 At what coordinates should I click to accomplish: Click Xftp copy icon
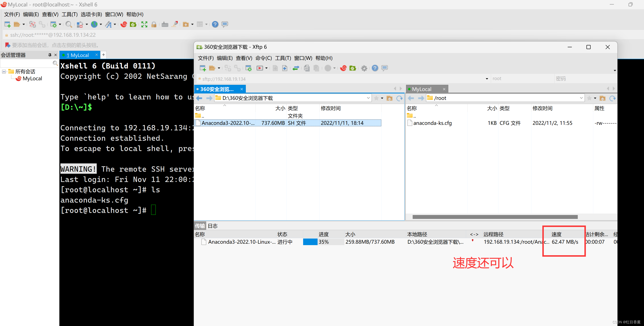307,68
